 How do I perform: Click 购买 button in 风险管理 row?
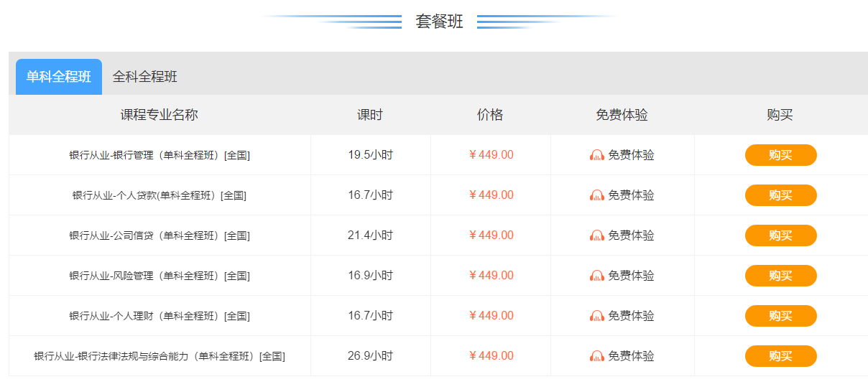pyautogui.click(x=780, y=276)
